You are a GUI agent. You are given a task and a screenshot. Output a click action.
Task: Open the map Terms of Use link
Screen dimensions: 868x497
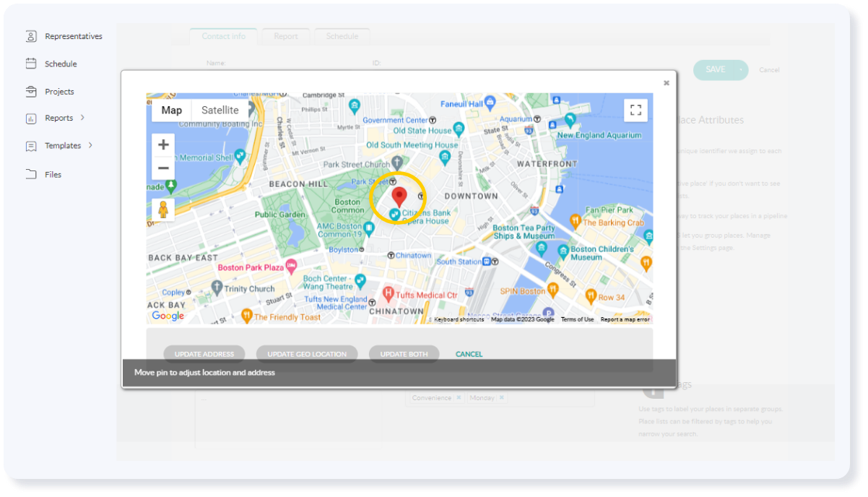pos(578,319)
